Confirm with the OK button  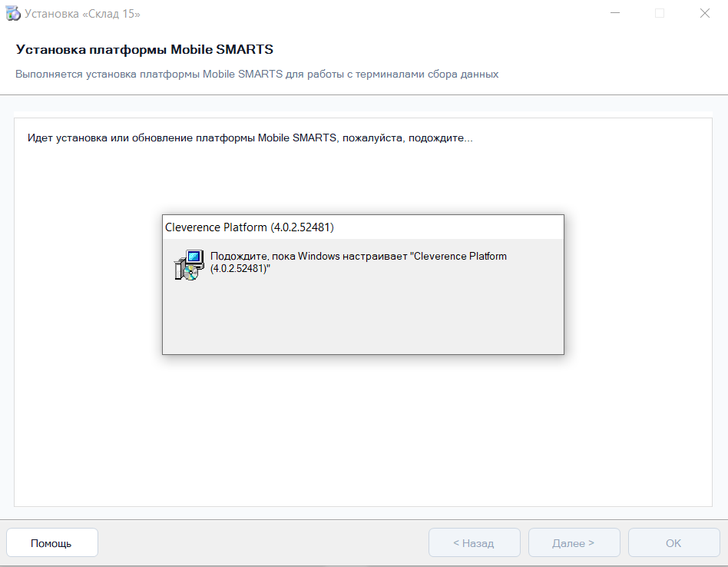(673, 542)
